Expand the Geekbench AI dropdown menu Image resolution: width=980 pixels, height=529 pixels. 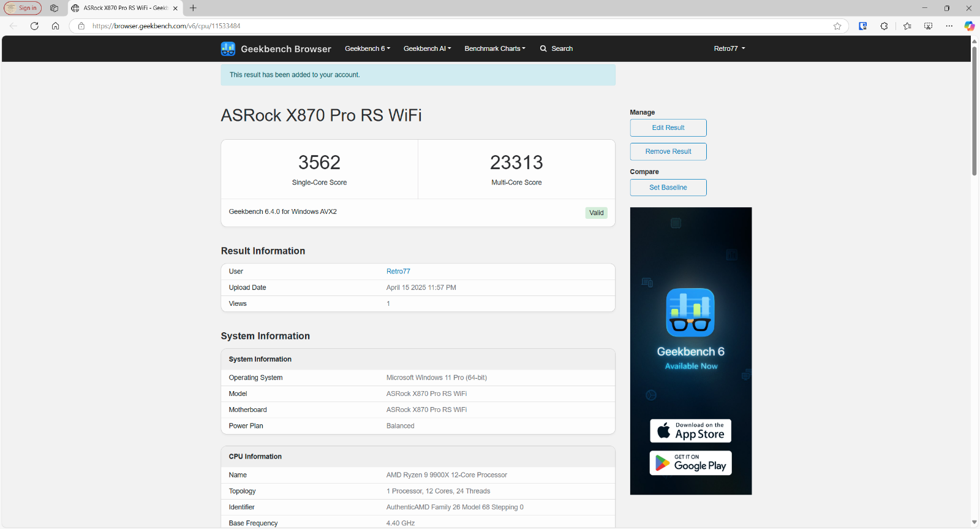[x=427, y=48]
